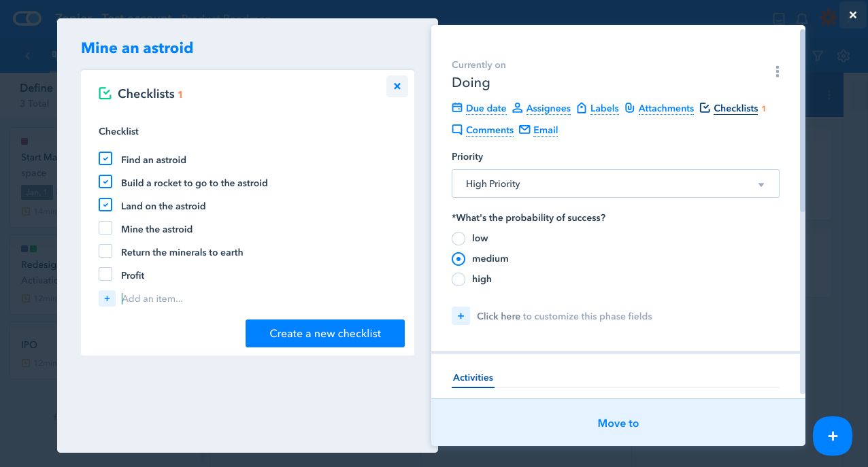Open Comments via speech bubble icon

click(457, 130)
